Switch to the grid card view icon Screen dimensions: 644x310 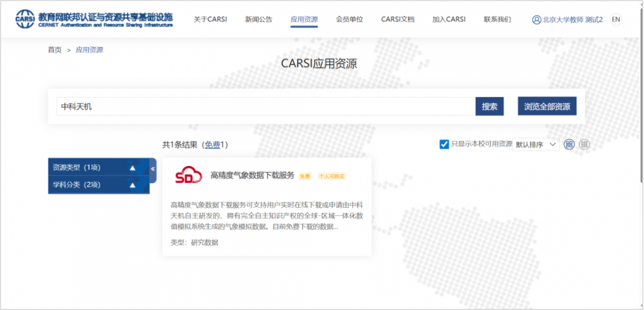569,144
